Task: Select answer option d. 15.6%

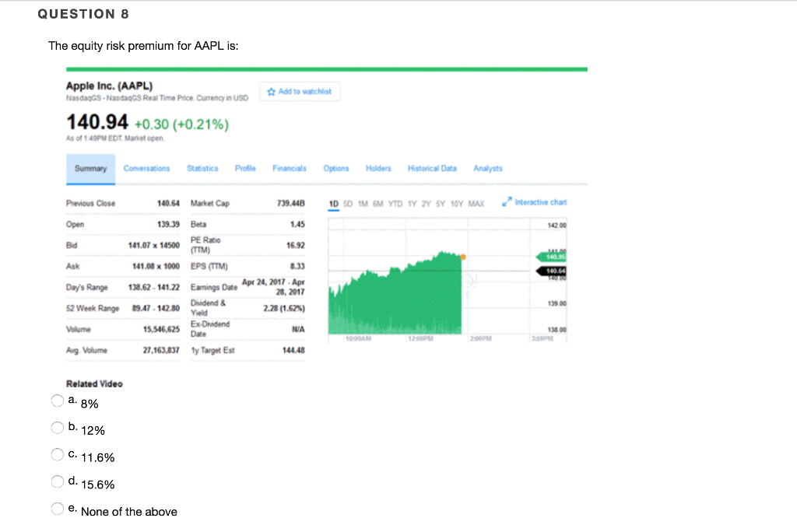Action: tap(57, 481)
